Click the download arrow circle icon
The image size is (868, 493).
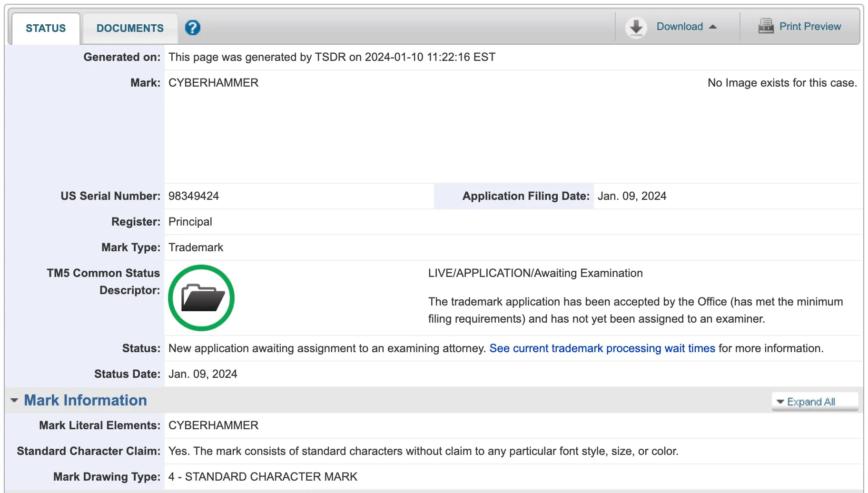pos(636,28)
